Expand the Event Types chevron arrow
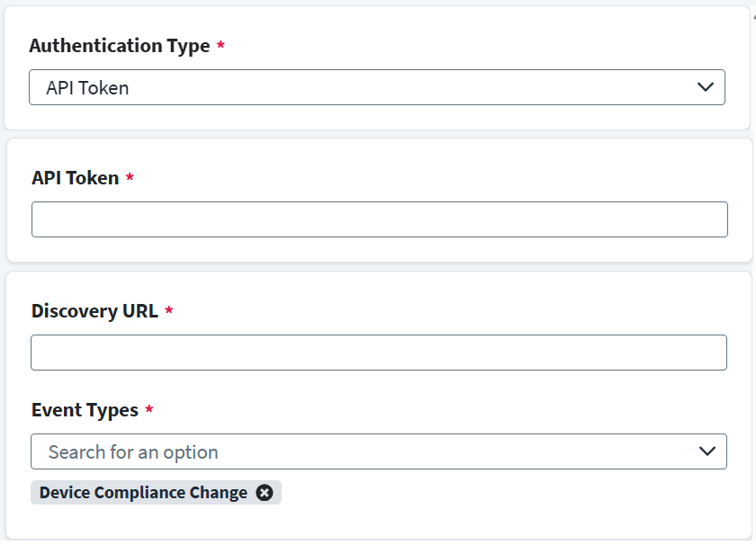The height and width of the screenshot is (545, 756). 707,451
